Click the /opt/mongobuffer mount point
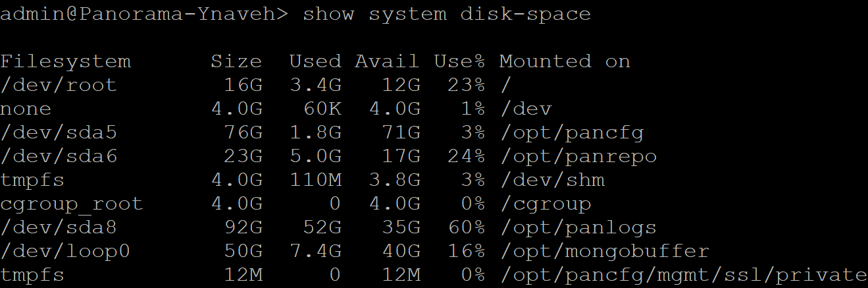868x288 pixels. [604, 251]
